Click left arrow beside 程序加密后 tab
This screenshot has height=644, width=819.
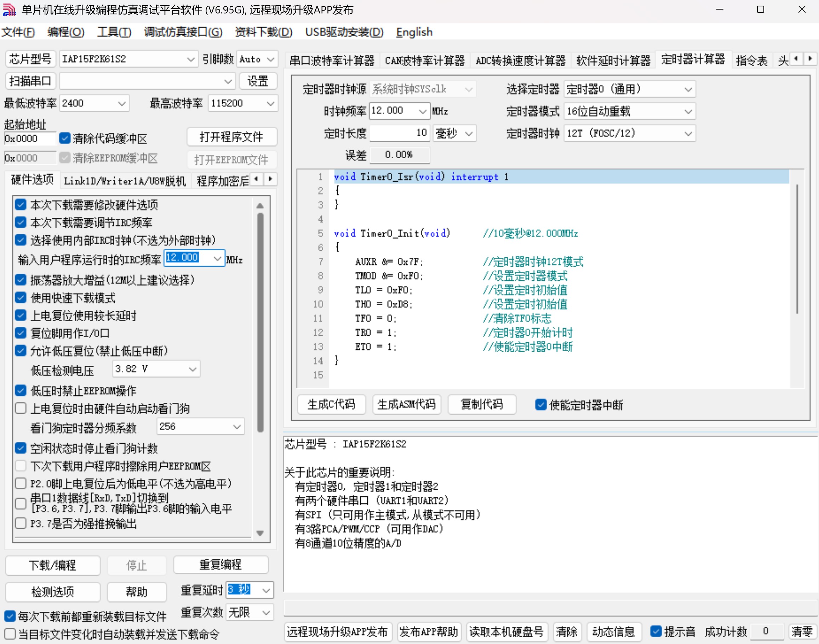(257, 179)
